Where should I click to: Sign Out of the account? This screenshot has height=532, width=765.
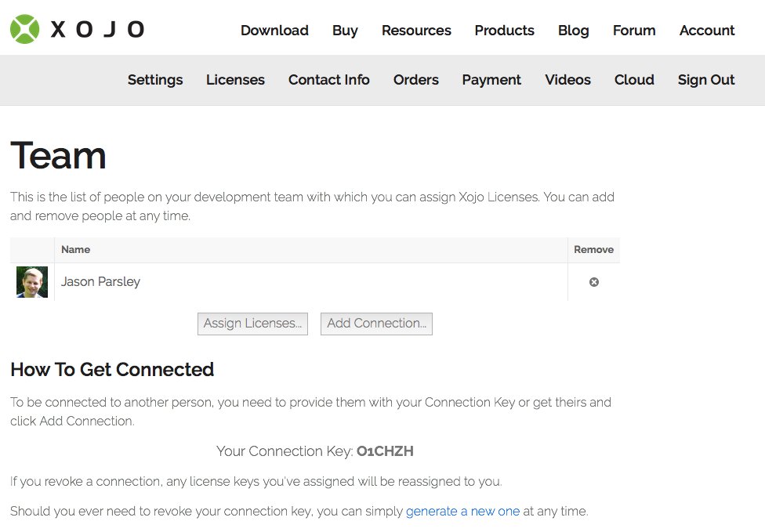click(x=706, y=79)
